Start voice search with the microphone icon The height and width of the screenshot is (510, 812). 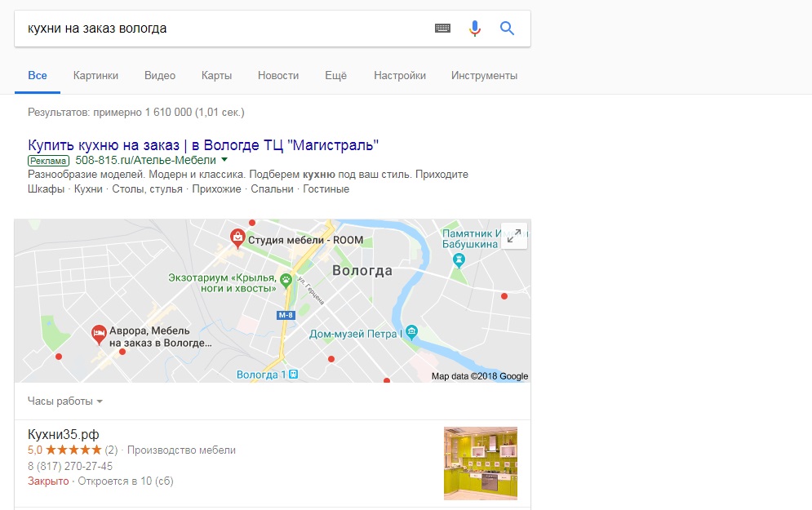click(474, 28)
